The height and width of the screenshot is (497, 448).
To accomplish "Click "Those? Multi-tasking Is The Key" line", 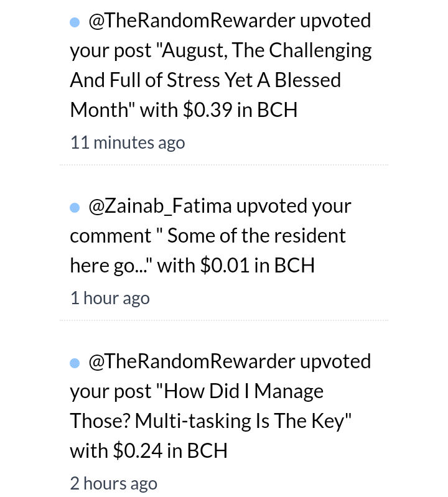I will [210, 421].
